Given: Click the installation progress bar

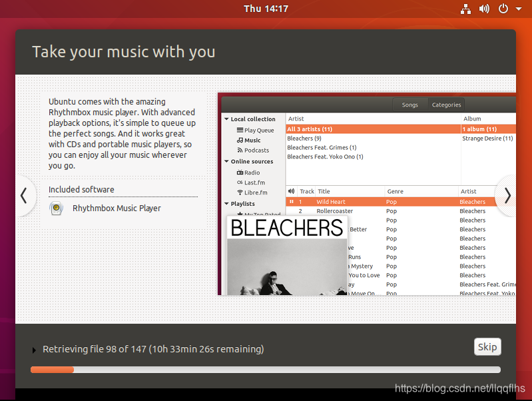Looking at the screenshot, I should [265, 370].
